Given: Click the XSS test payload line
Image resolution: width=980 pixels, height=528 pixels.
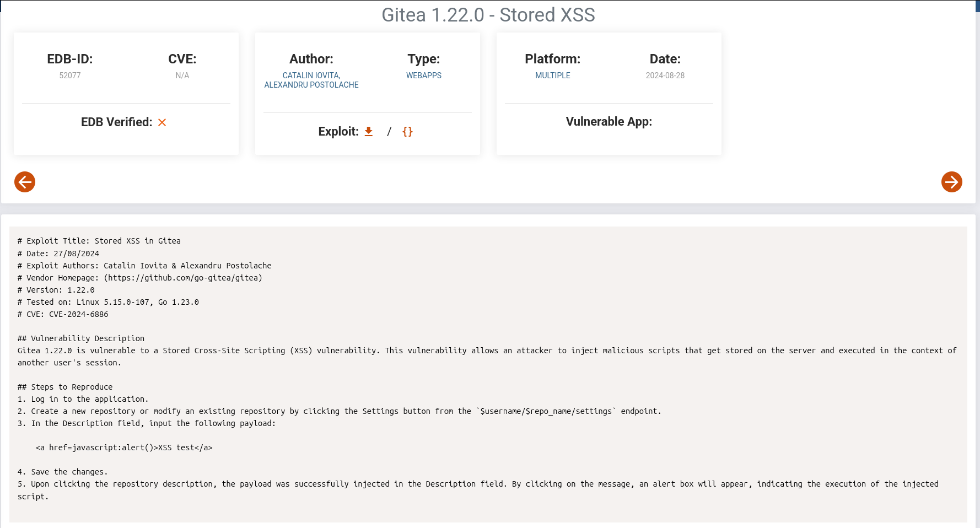Looking at the screenshot, I should (124, 448).
